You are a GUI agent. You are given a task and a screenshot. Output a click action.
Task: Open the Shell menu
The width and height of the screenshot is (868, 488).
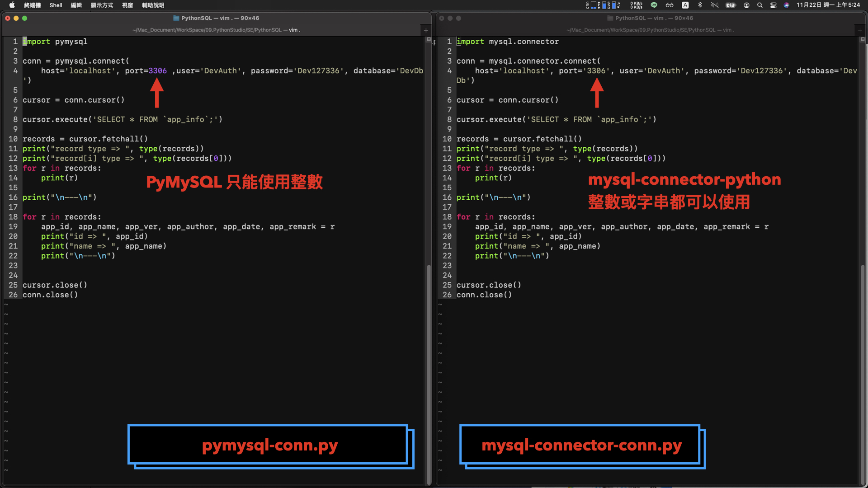(x=56, y=5)
